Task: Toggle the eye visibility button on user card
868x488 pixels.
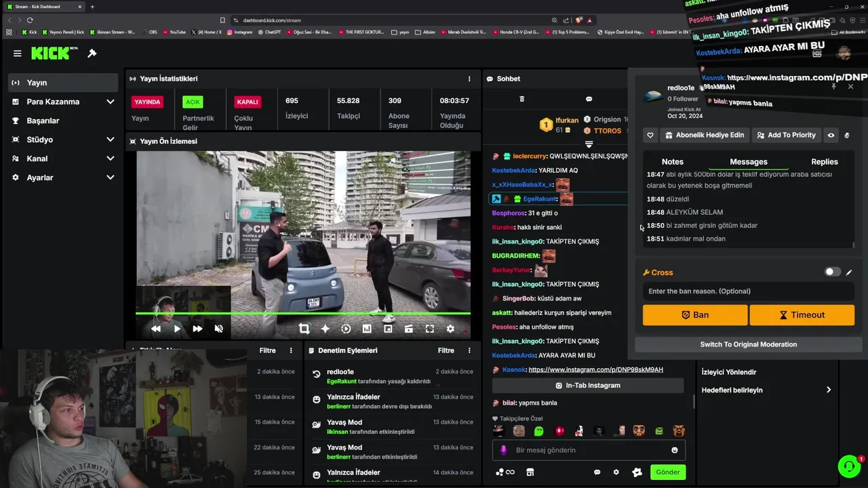Action: pyautogui.click(x=831, y=135)
